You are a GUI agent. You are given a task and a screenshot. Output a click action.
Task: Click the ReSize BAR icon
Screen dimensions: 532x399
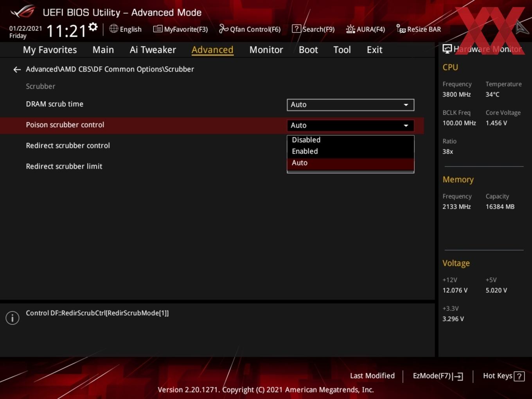401,29
